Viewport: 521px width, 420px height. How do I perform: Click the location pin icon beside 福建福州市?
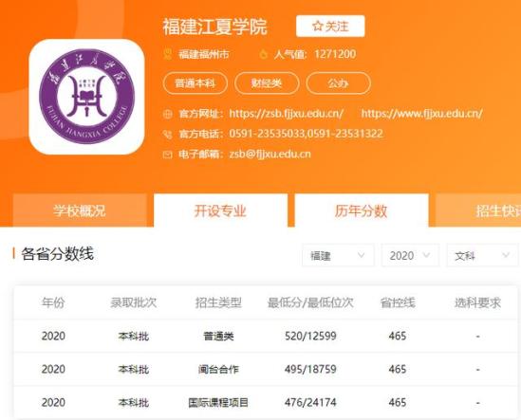click(x=168, y=54)
